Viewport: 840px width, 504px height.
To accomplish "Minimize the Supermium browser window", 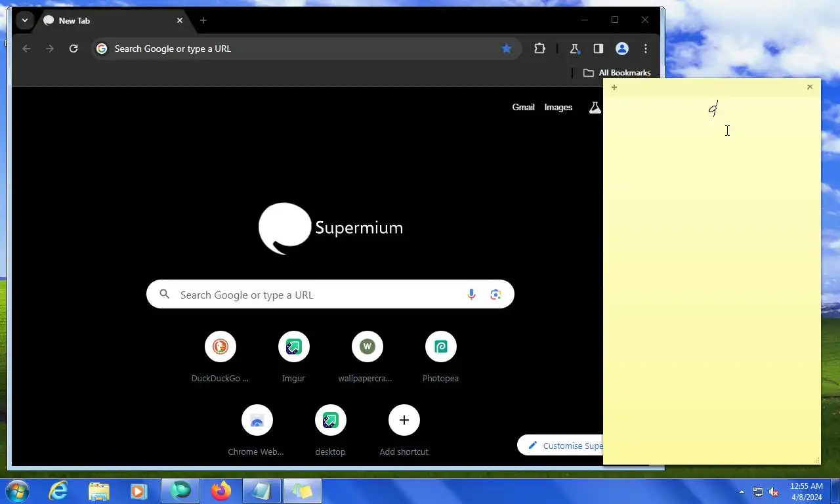I will (x=585, y=20).
